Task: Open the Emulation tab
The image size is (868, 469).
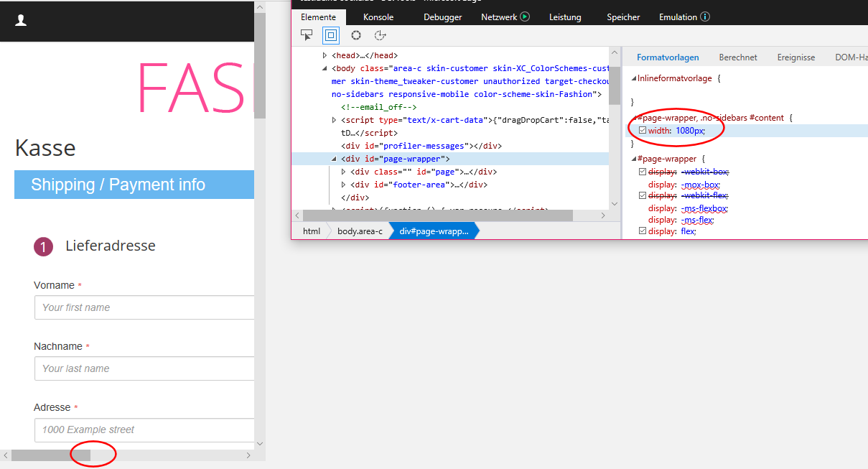Action: pyautogui.click(x=678, y=17)
